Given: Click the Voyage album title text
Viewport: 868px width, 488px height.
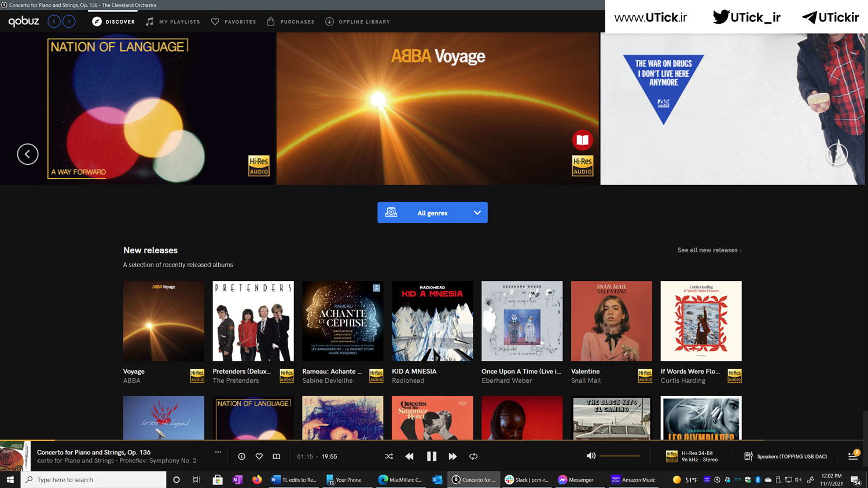Looking at the screenshot, I should coord(134,371).
